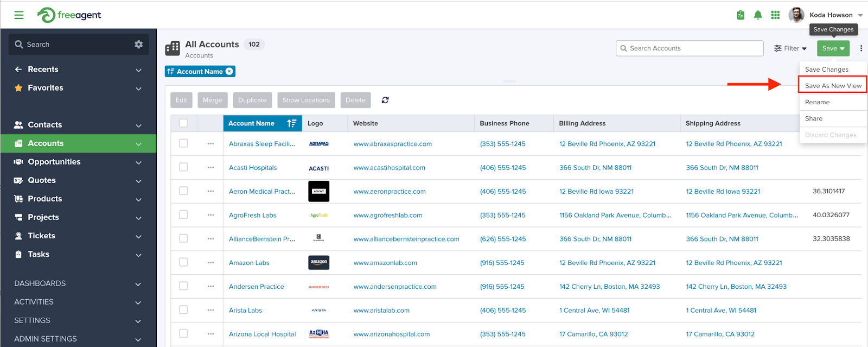Expand the ACTIVITIES section
This screenshot has width=868, height=347.
(x=138, y=302)
